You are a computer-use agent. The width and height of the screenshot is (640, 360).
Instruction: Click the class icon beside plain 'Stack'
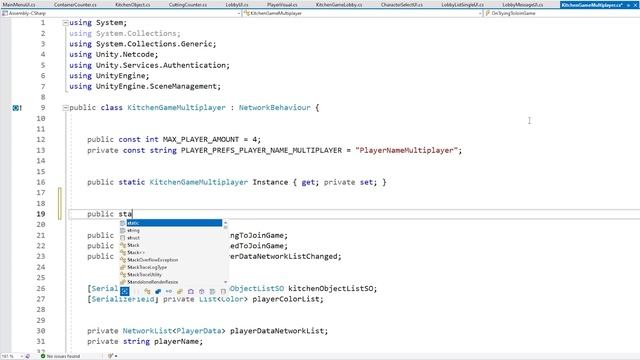click(123, 245)
